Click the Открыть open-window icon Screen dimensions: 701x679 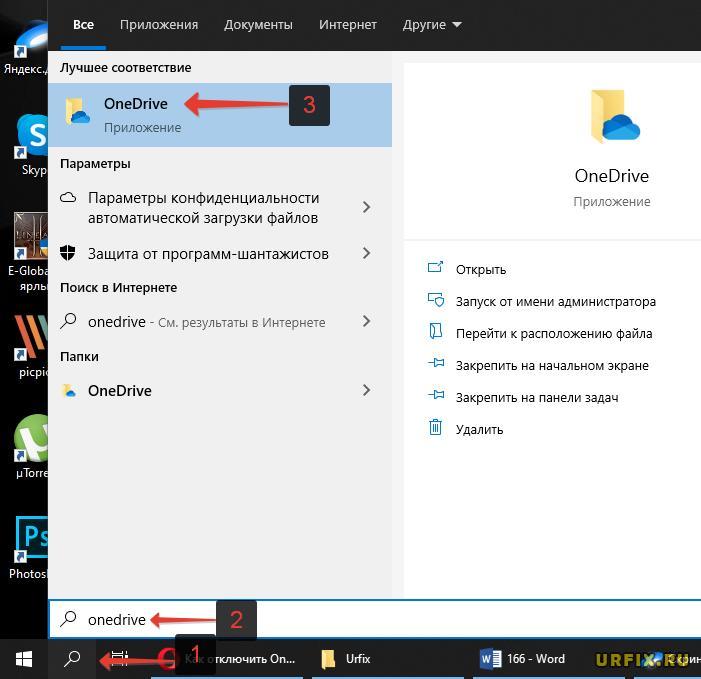(x=435, y=267)
